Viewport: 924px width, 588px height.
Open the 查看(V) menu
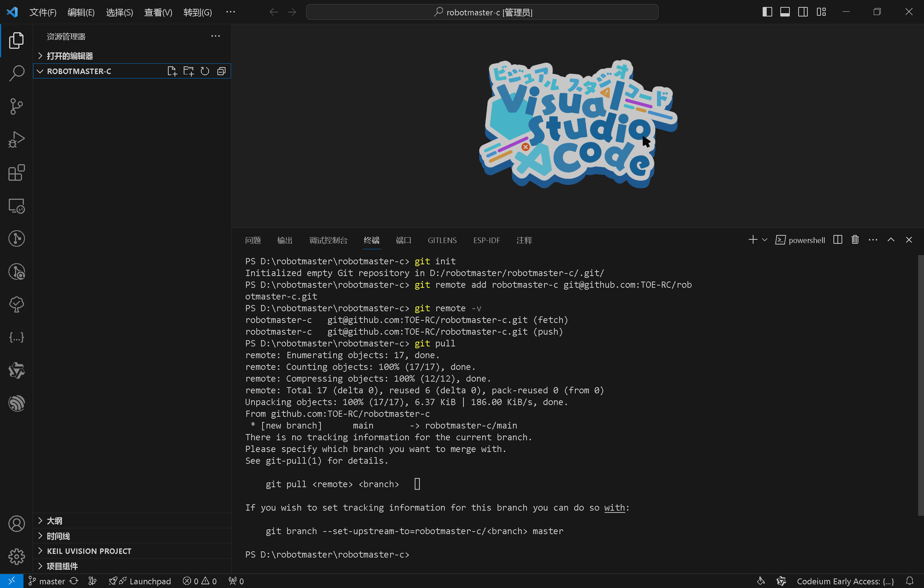point(158,12)
